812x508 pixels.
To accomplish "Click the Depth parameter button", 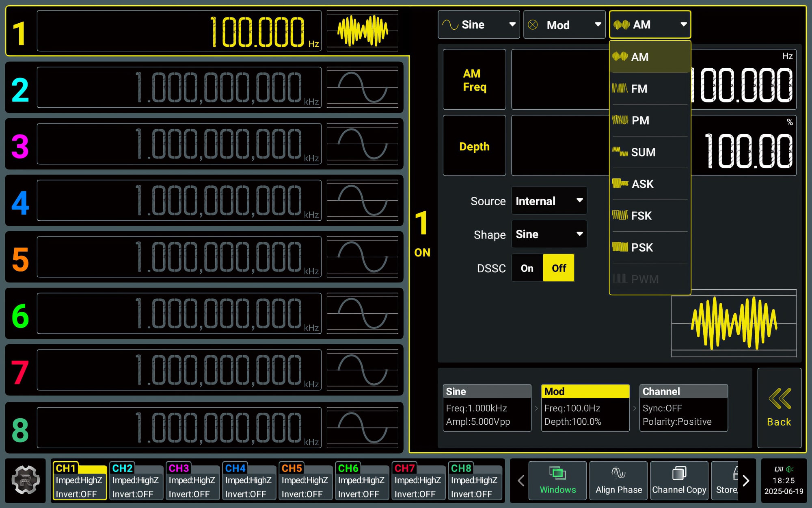I will point(474,146).
